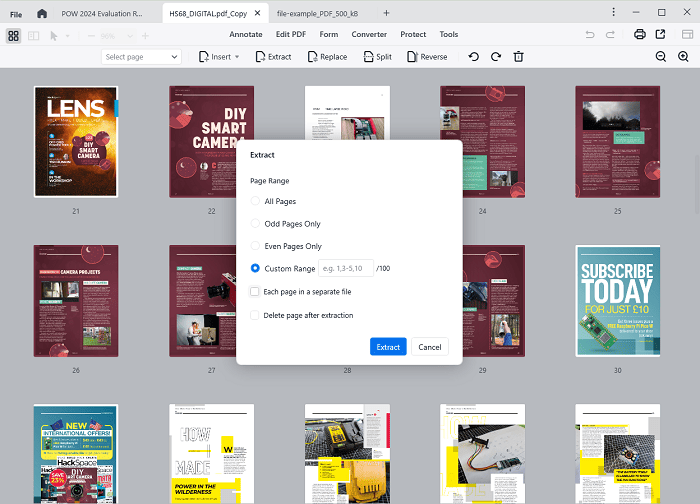Image resolution: width=700 pixels, height=504 pixels.
Task: Click the share/export icon near print
Action: (x=661, y=35)
